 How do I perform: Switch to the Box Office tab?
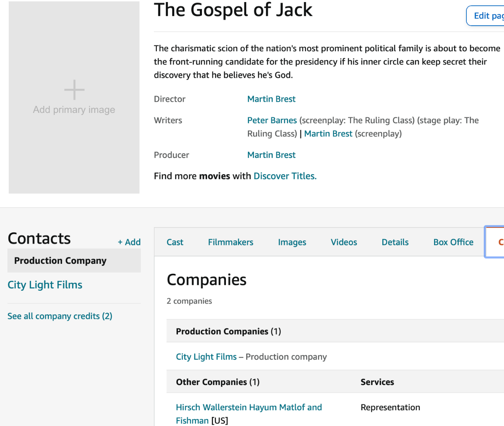454,242
